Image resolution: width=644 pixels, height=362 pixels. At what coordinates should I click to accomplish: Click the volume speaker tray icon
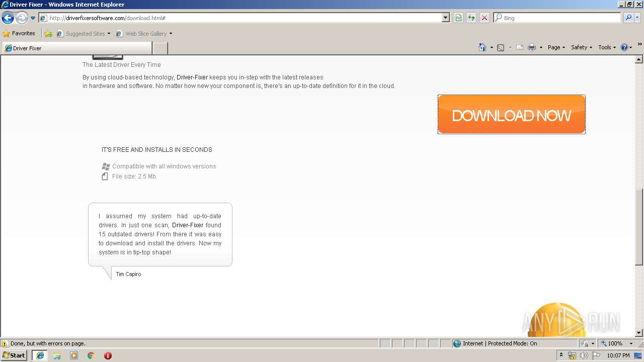point(584,355)
